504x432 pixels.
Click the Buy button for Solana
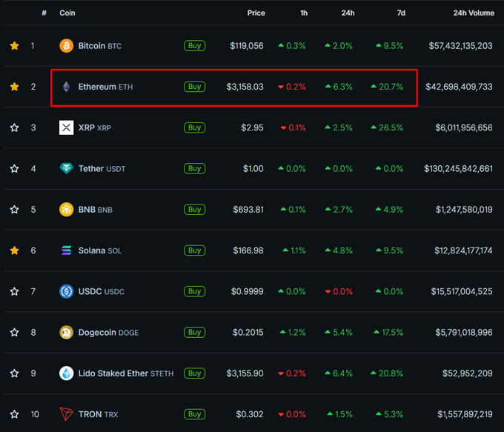click(x=194, y=250)
